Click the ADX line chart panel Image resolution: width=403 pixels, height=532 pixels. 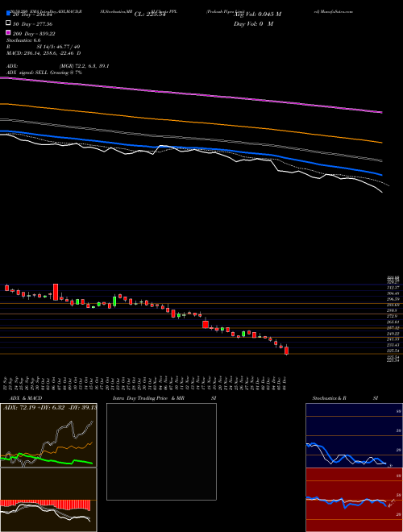48,435
